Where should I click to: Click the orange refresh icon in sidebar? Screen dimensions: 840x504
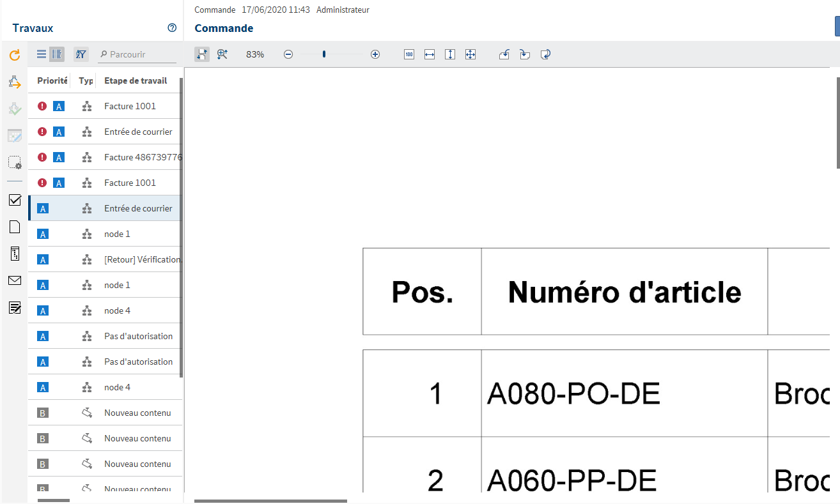coord(15,56)
